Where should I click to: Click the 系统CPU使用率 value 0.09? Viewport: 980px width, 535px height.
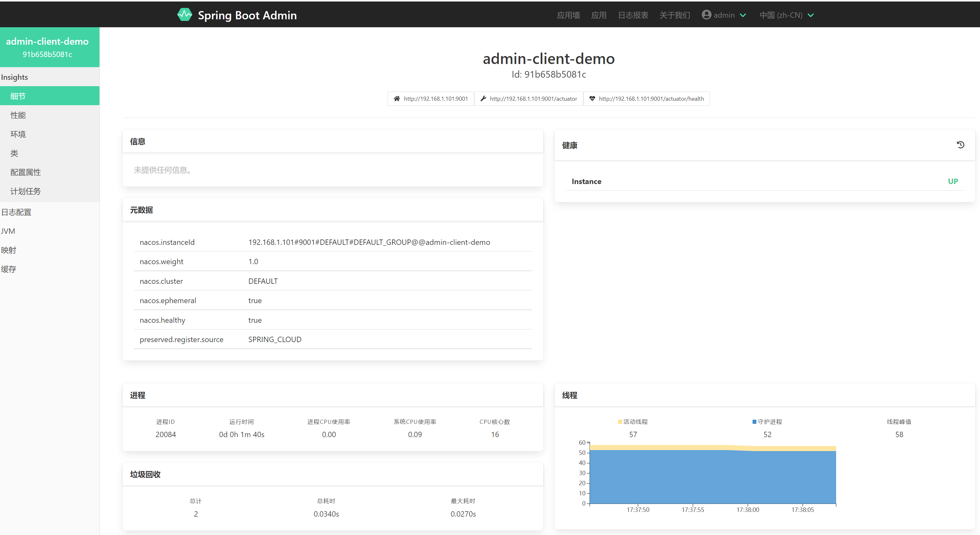coord(415,435)
